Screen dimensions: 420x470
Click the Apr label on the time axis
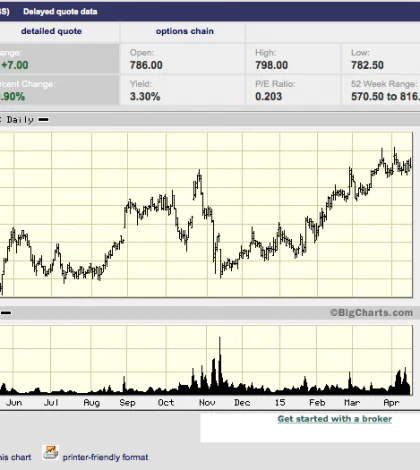391,403
